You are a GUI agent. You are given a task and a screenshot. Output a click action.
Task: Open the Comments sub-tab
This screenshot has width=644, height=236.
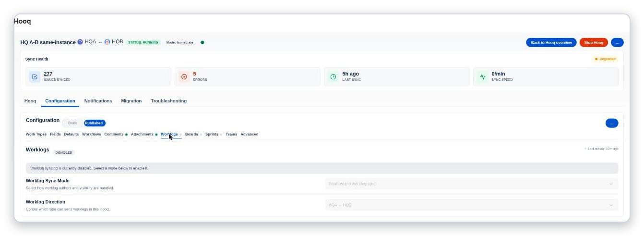114,134
